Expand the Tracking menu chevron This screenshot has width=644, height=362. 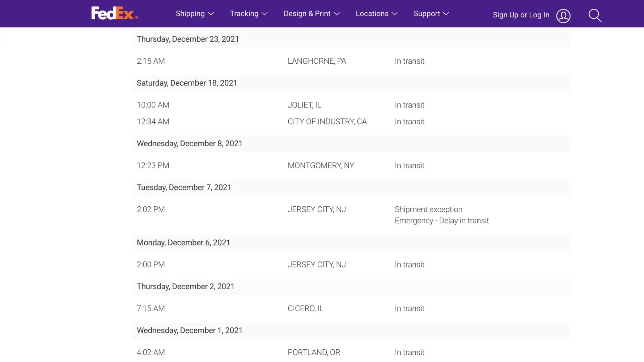265,14
